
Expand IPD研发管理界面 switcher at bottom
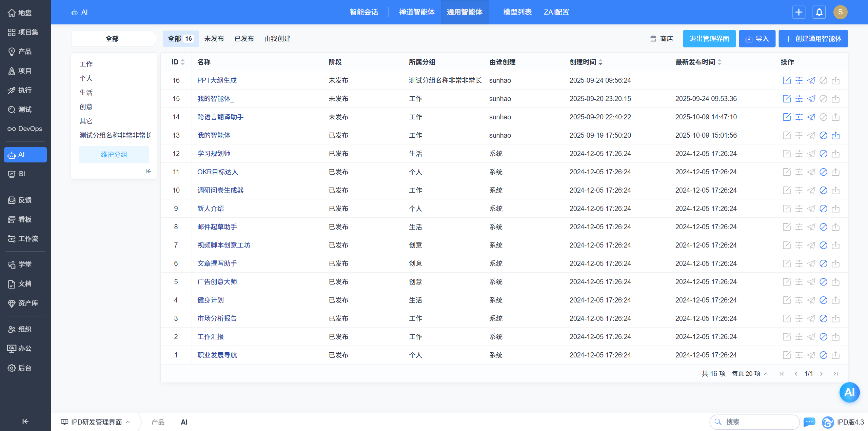(x=96, y=422)
